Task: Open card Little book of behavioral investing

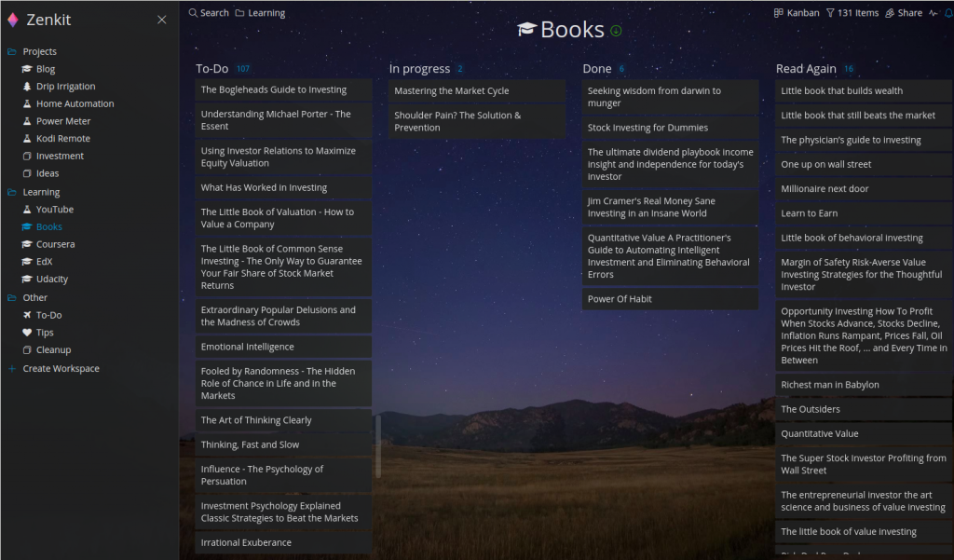Action: pos(864,238)
